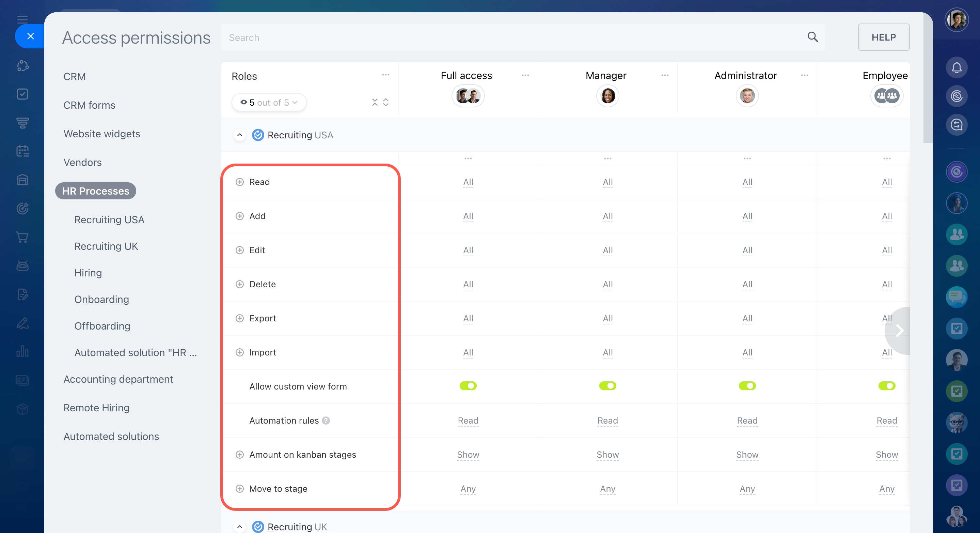Screen dimensions: 980x533
Task: Toggle custom view form for Full access
Action: (x=468, y=386)
